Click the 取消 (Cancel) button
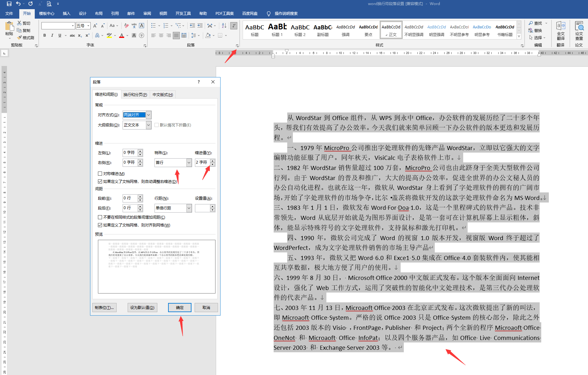The height and width of the screenshot is (375, 588). point(206,308)
